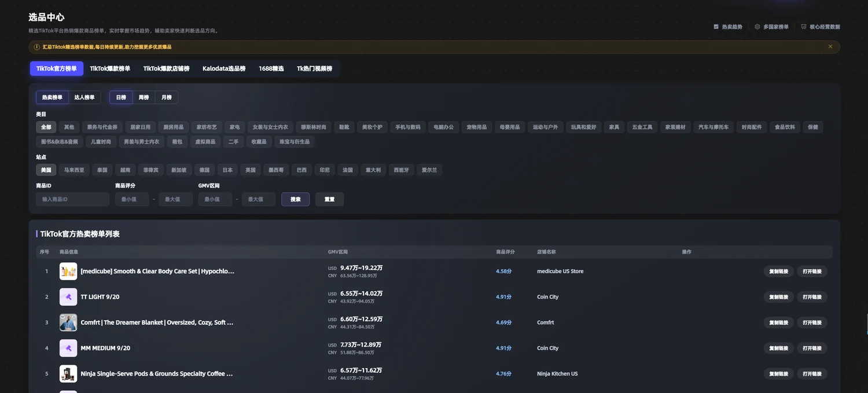Viewport: 868px width, 393px height.
Task: Click the 重置 reset button
Action: click(x=329, y=200)
